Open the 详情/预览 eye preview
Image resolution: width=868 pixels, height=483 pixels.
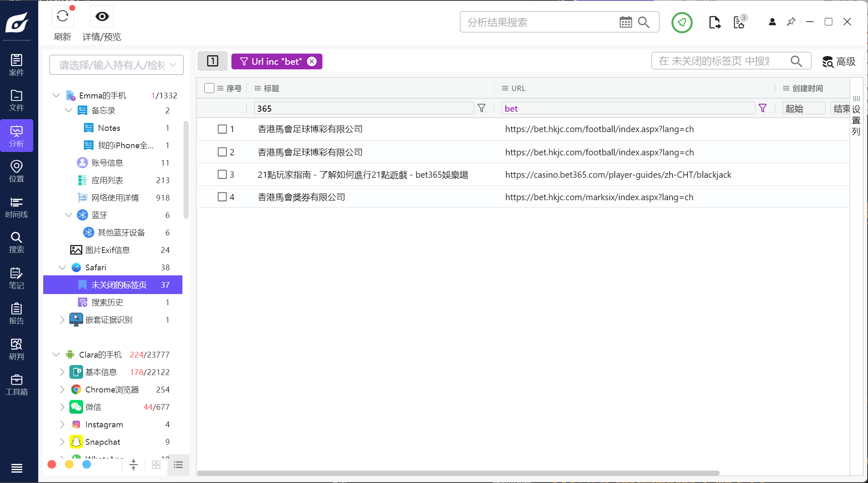102,17
